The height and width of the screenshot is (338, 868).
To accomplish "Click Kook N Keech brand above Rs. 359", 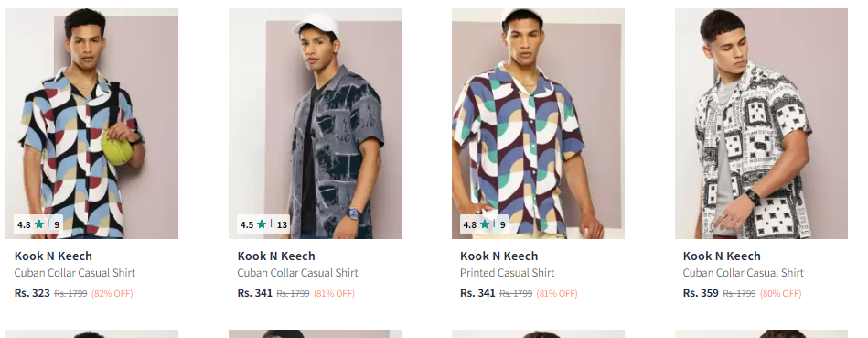I will tap(722, 256).
